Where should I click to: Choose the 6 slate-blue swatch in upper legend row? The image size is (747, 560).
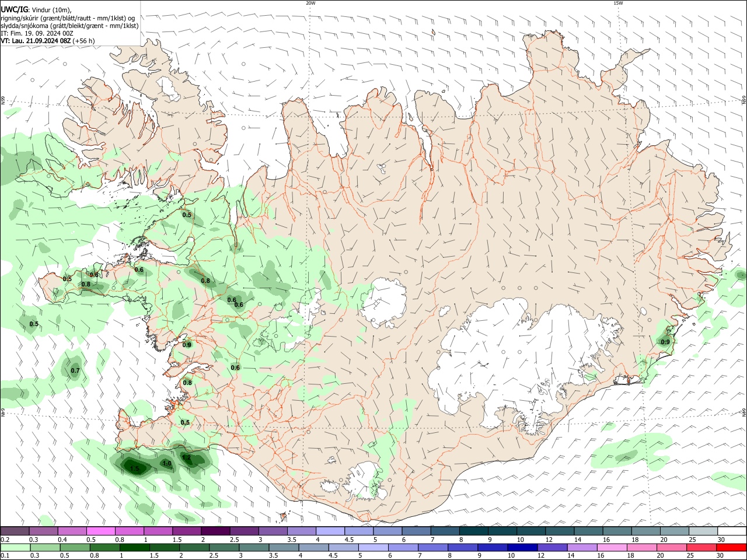(417, 531)
